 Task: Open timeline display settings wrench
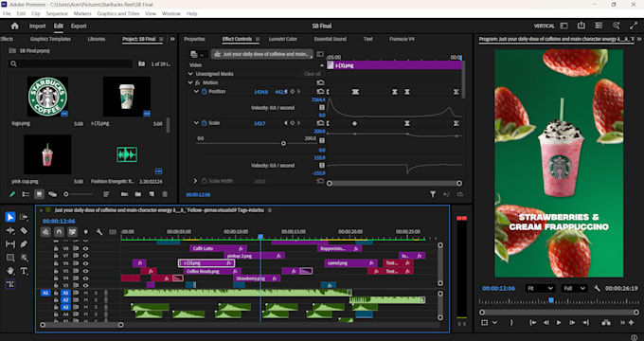coord(99,232)
